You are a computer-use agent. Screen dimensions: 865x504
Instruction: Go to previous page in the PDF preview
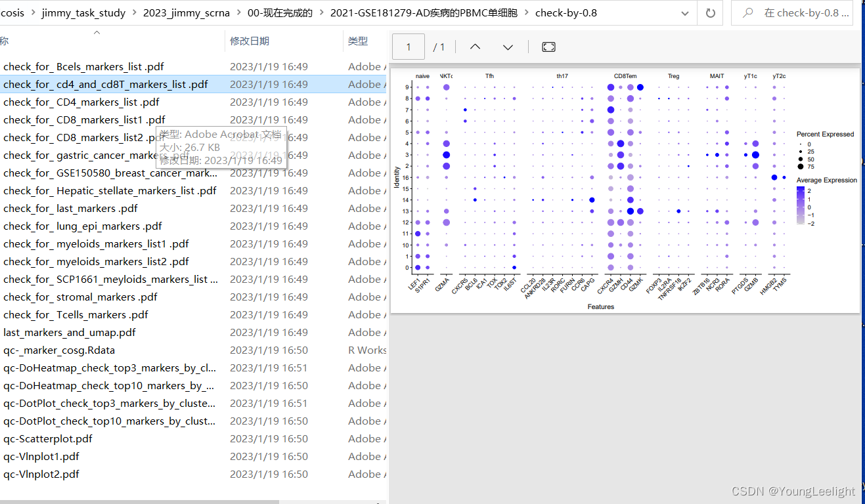[x=474, y=47]
